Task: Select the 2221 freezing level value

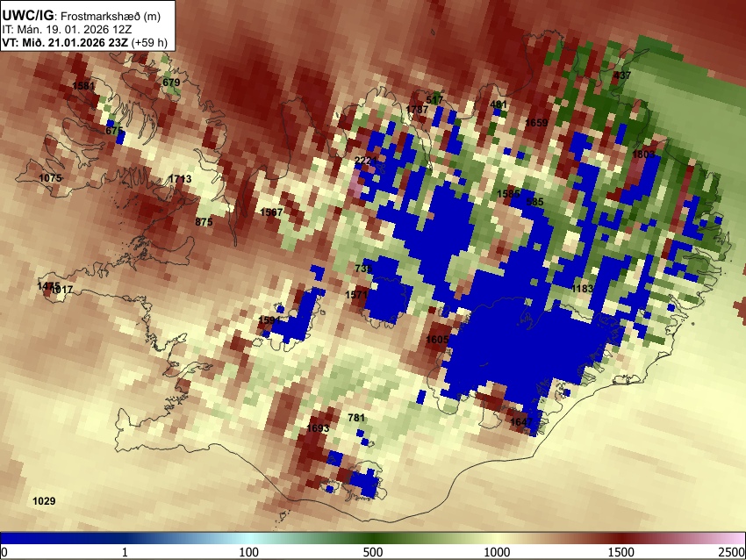Action: 366,161
